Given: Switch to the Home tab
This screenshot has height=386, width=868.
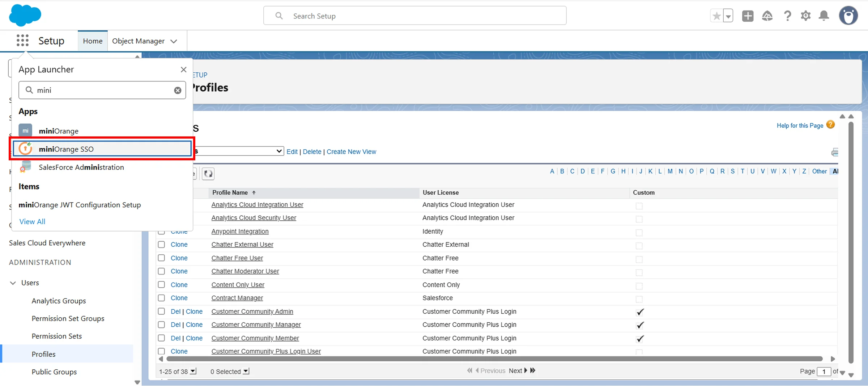Looking at the screenshot, I should 93,41.
